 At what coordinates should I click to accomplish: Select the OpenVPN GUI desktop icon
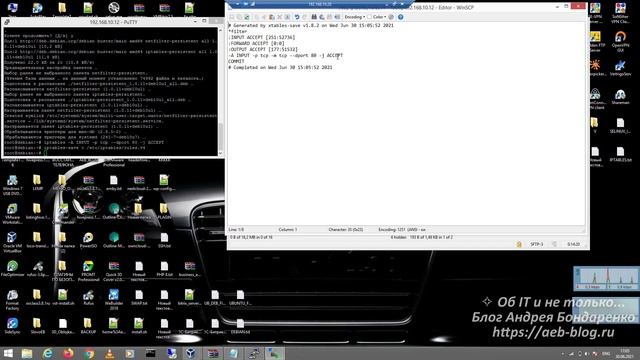click(x=620, y=42)
